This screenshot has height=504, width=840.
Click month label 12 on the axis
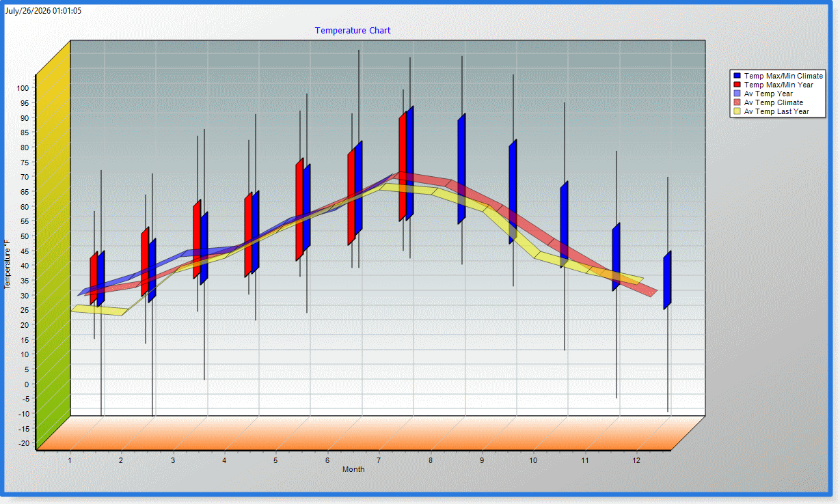click(636, 460)
